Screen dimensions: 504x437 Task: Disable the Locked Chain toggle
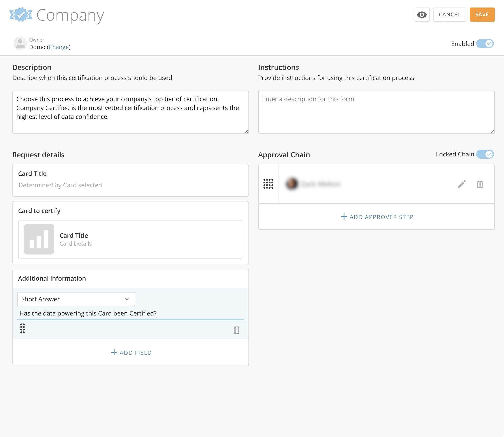click(x=485, y=154)
